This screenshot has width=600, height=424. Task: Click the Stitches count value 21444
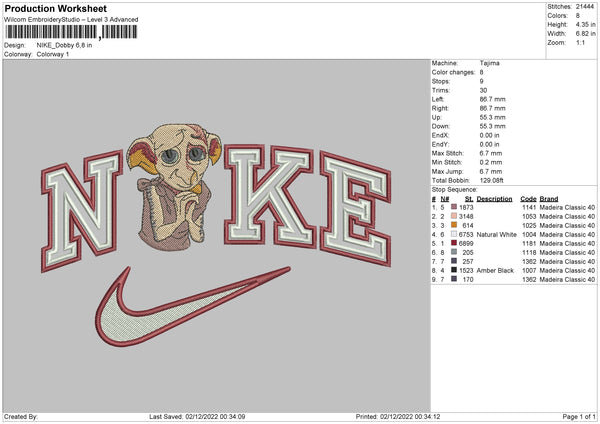click(x=584, y=5)
